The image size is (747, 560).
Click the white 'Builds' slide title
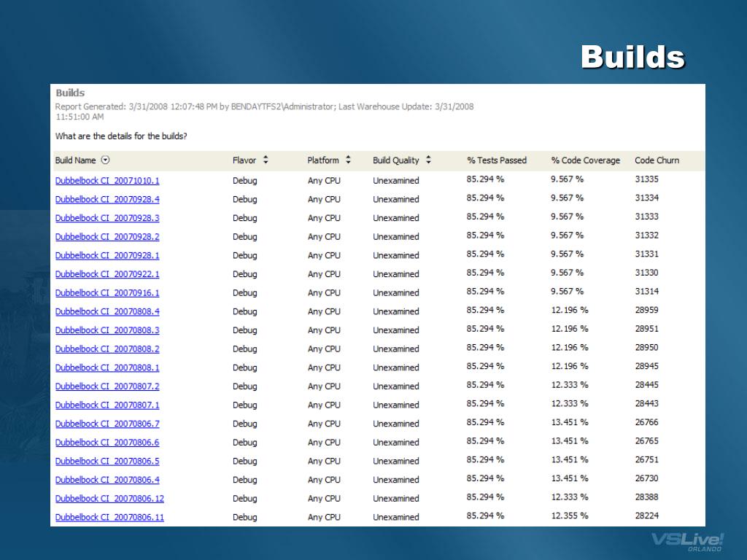632,57
